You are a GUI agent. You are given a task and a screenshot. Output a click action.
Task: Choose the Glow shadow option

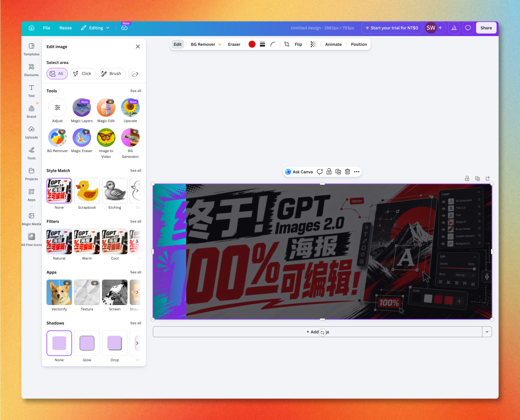point(87,343)
